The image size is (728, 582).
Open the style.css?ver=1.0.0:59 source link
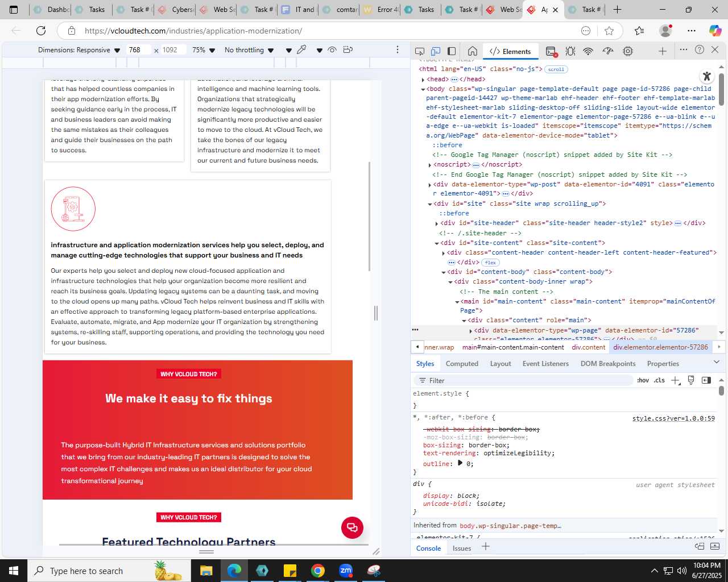click(x=673, y=418)
